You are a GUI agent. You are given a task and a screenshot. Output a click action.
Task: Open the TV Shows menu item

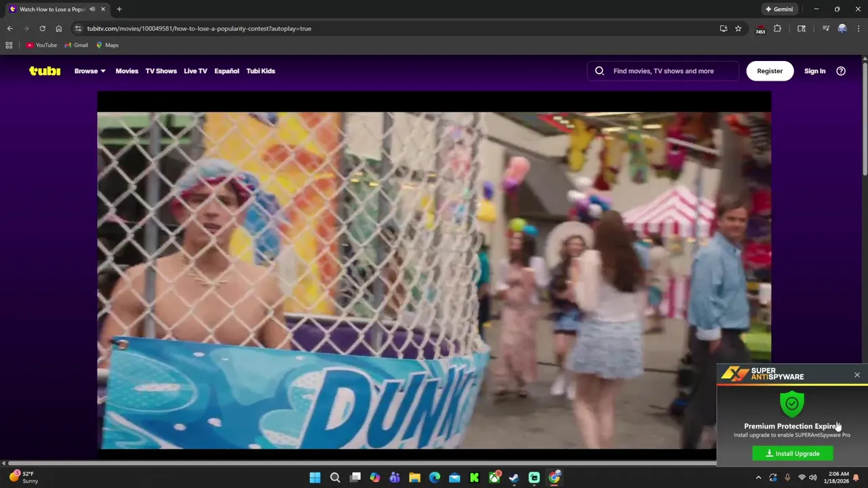tap(161, 70)
